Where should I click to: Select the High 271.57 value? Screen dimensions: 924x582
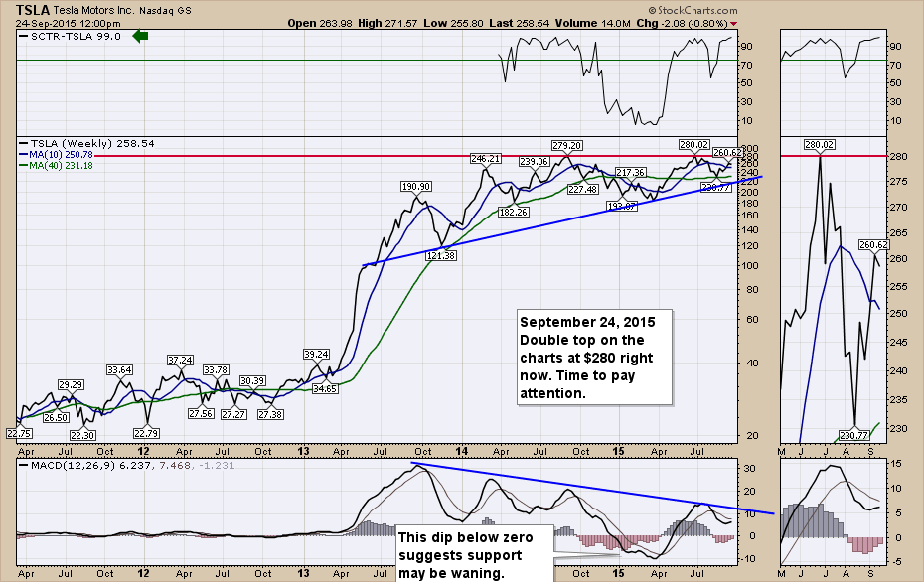click(387, 24)
